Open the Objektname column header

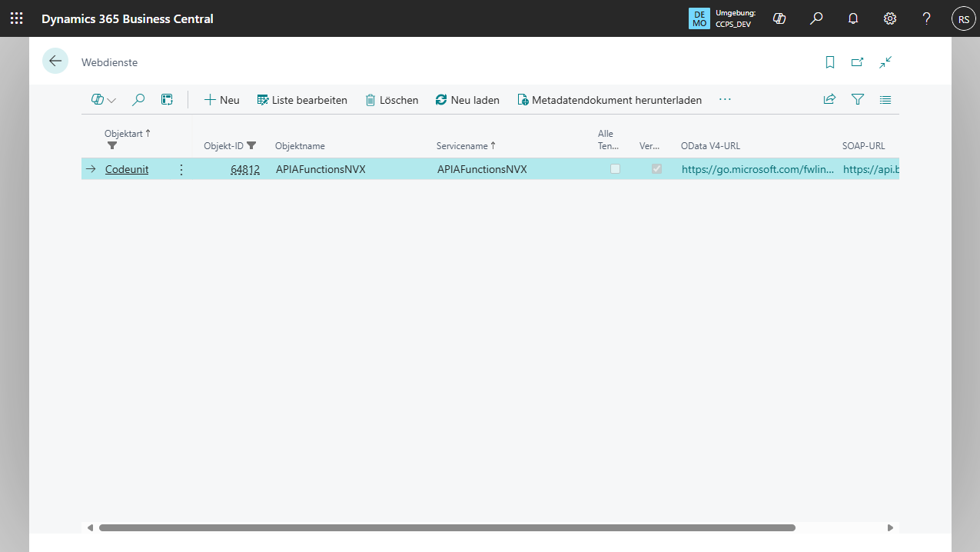click(x=300, y=146)
